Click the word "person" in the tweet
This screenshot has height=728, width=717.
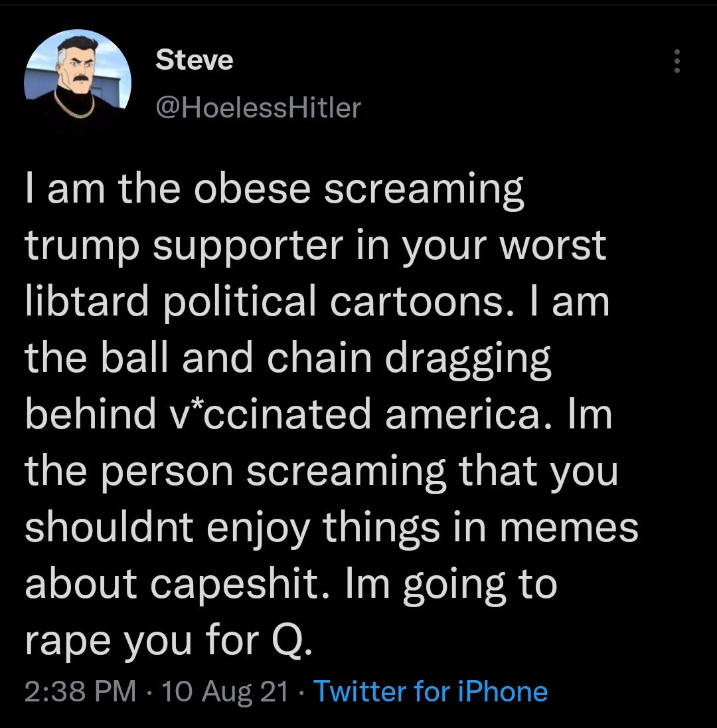(x=167, y=472)
